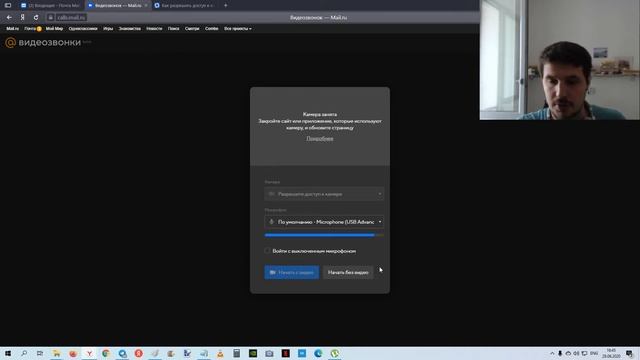Image resolution: width=640 pixels, height=360 pixels.
Task: Open Microsoft Edge from the taskbar
Action: coord(318,353)
